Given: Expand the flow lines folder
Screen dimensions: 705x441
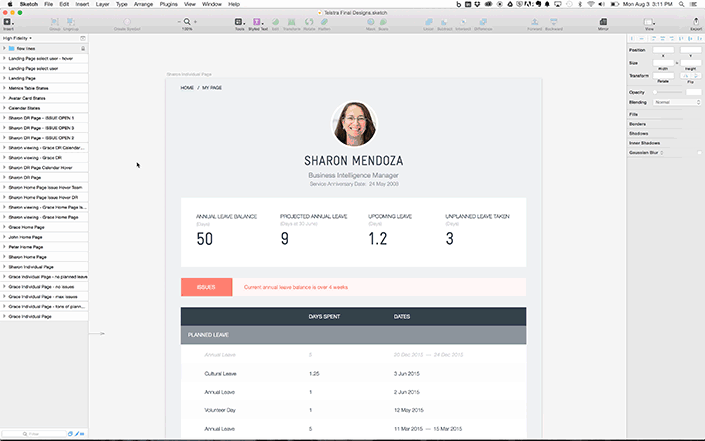Looking at the screenshot, I should point(4,49).
